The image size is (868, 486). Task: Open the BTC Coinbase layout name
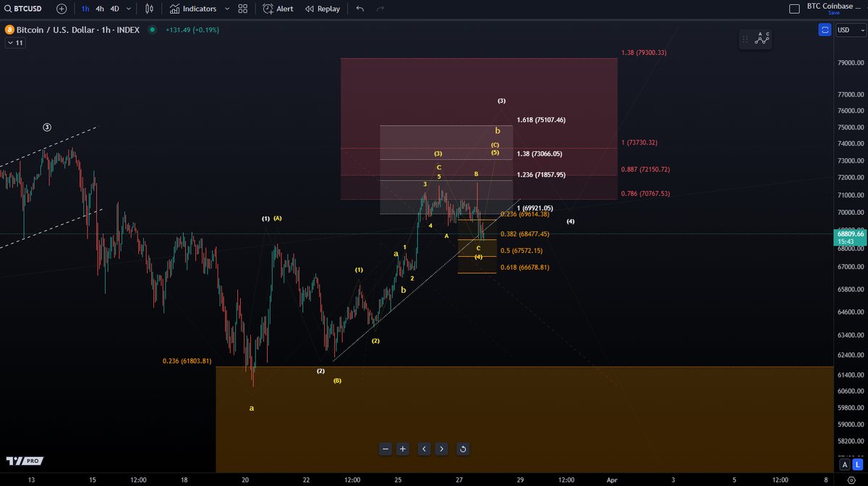click(x=834, y=7)
